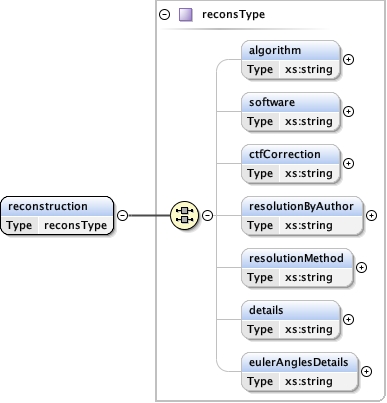Screen dimensions: 387x403
Task: Click the xs:string type of details
Action: pyautogui.click(x=309, y=329)
